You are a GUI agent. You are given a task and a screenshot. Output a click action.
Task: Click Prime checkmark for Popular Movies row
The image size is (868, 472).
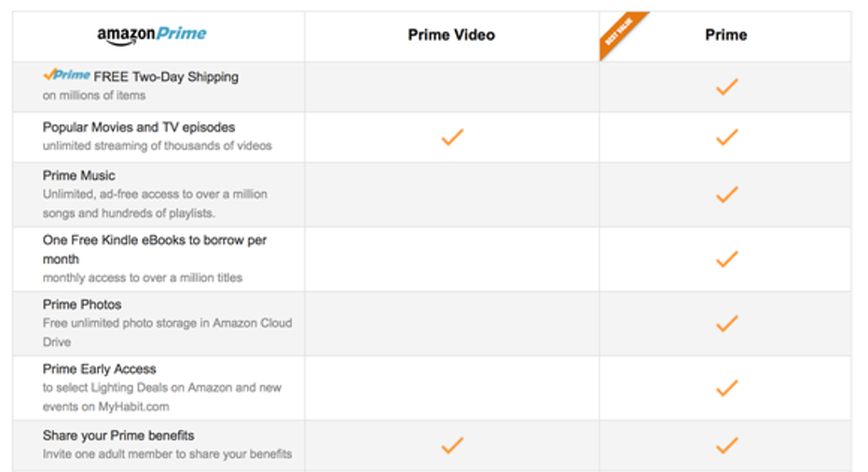coord(727,137)
